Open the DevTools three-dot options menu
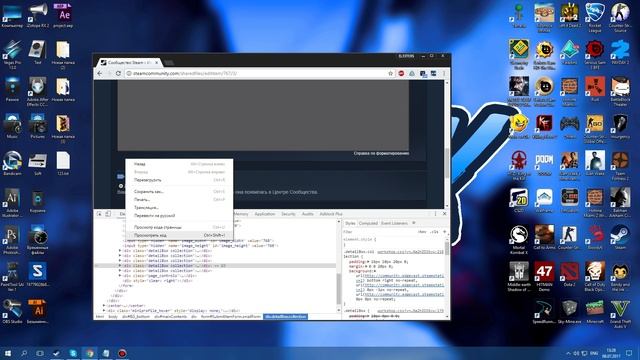Image resolution: width=640 pixels, height=360 pixels. point(435,214)
